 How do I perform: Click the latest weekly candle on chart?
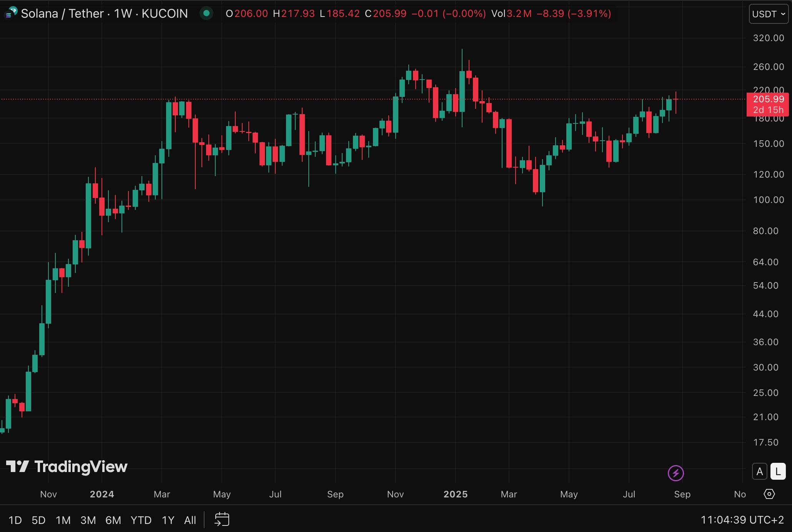click(676, 102)
